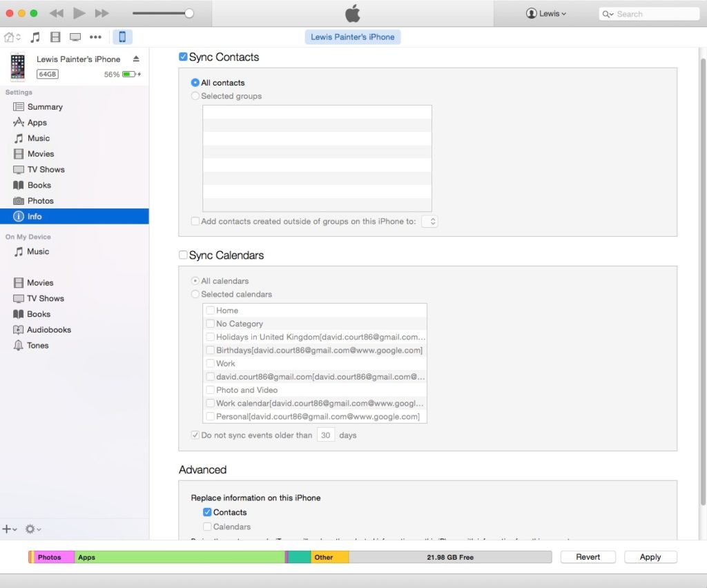Click the rewind playback button
Viewport: 707px width, 588px height.
point(57,14)
